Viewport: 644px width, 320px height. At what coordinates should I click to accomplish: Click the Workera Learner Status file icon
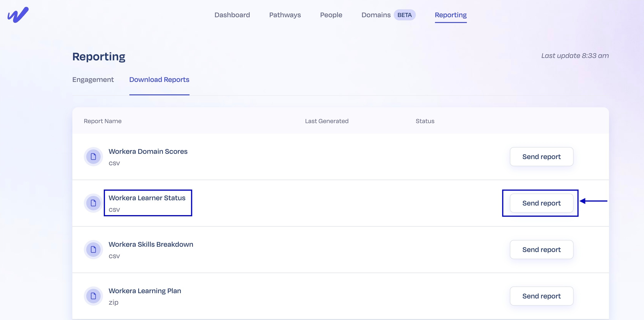93,203
